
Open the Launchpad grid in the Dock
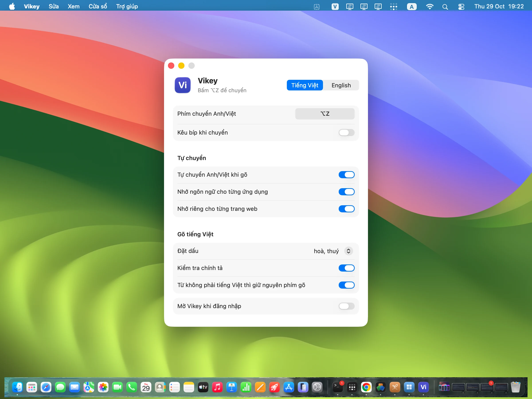coord(31,387)
